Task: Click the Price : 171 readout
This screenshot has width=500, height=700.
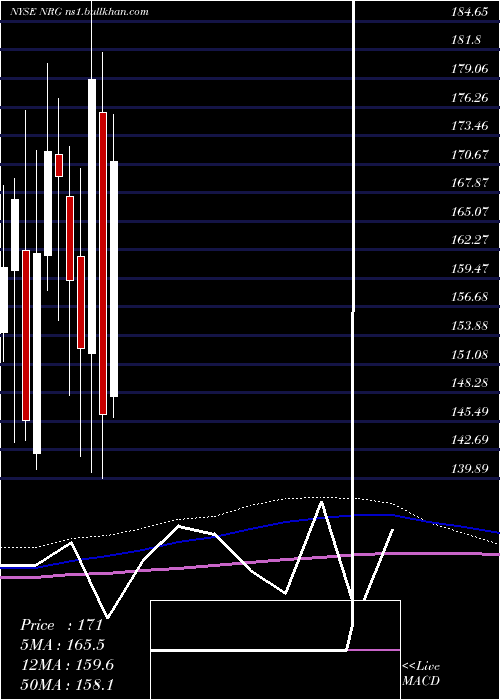Action: [62, 625]
